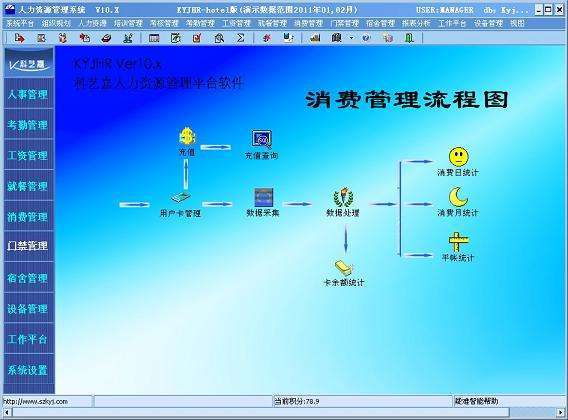568x420 pixels.
Task: Click the horizontal scrollbar right arrow
Action: 560,412
